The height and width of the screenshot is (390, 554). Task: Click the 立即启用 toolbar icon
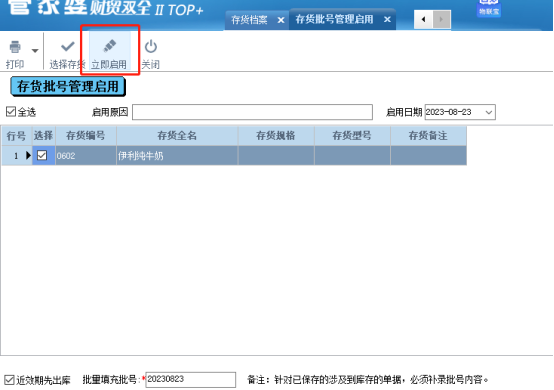[110, 46]
